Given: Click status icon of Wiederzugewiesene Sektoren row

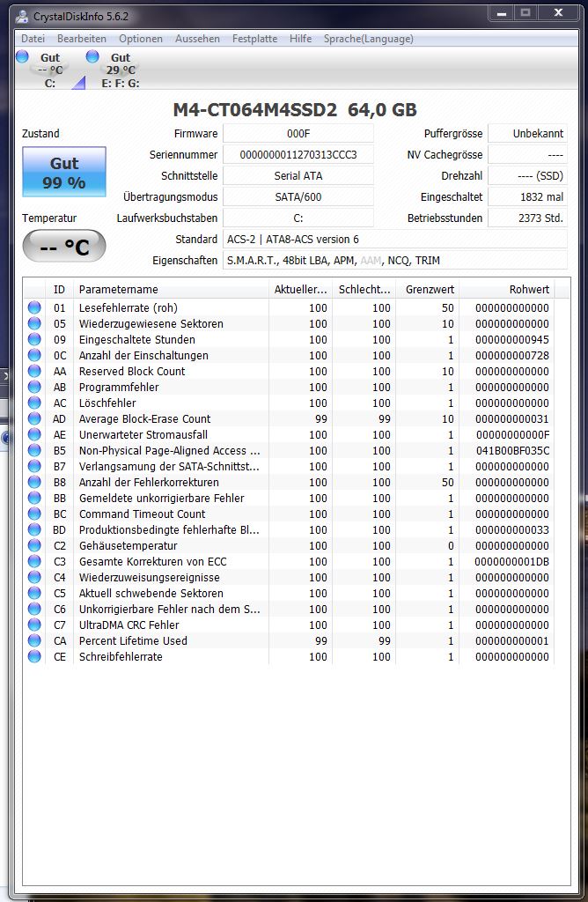Looking at the screenshot, I should tap(34, 324).
